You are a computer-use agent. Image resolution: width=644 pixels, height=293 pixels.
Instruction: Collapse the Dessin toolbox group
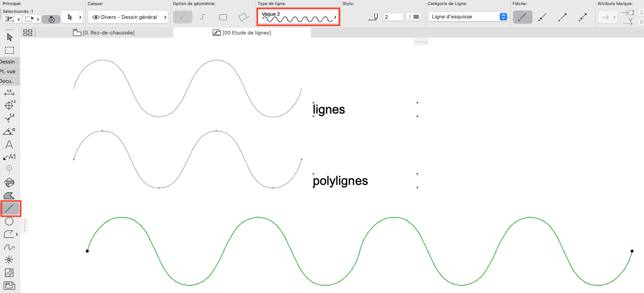(x=10, y=62)
